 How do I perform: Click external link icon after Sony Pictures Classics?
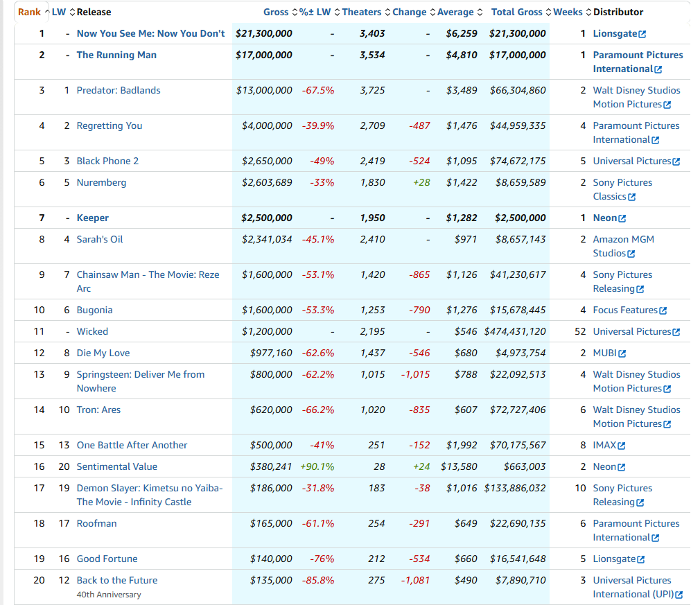[x=631, y=197]
